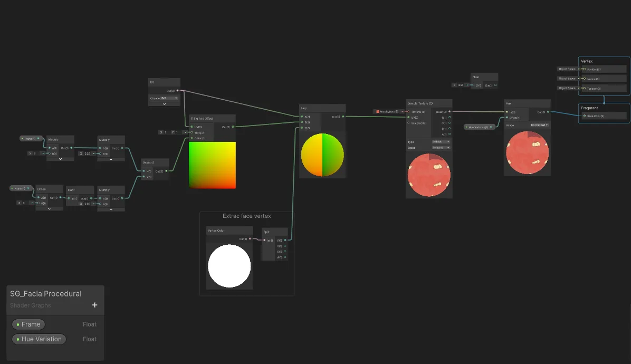Click the Tiling X value field

click(164, 132)
